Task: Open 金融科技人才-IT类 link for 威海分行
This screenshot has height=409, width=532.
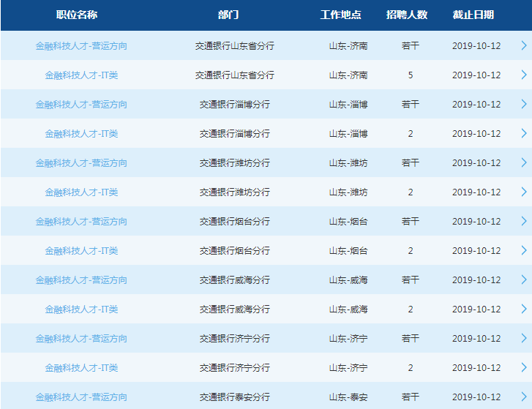Action: click(81, 309)
